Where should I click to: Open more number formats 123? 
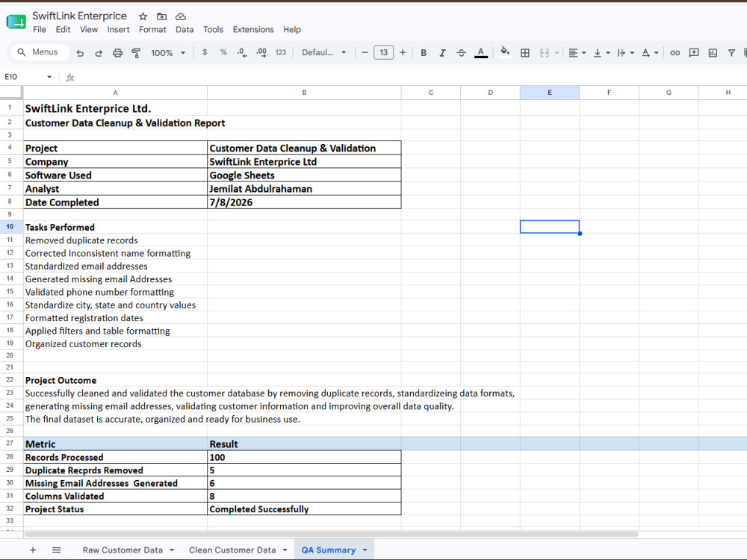(x=281, y=52)
